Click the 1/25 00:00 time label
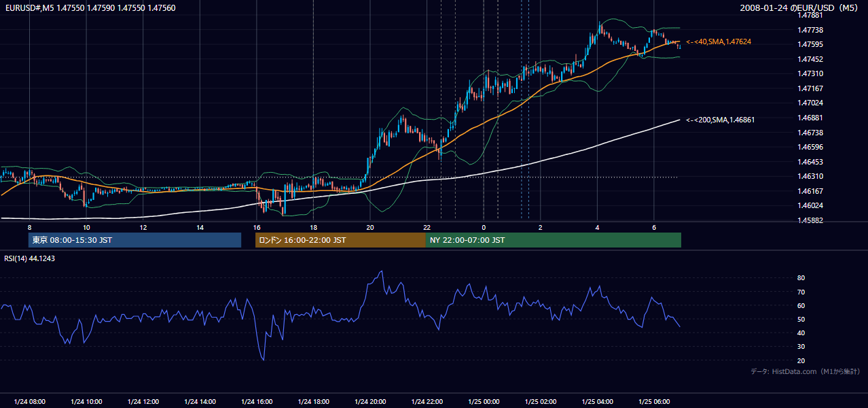868x408 pixels. click(484, 402)
